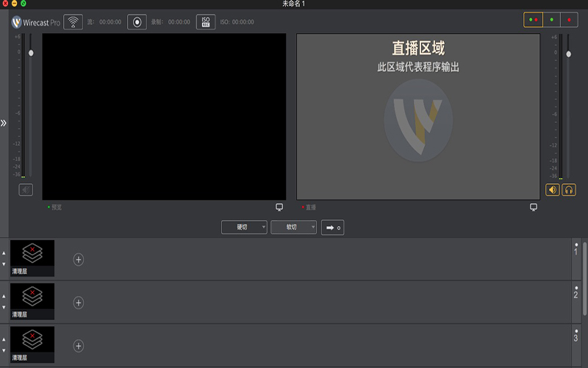
Task: Move layer 1 down with the down arrow
Action: [4, 264]
